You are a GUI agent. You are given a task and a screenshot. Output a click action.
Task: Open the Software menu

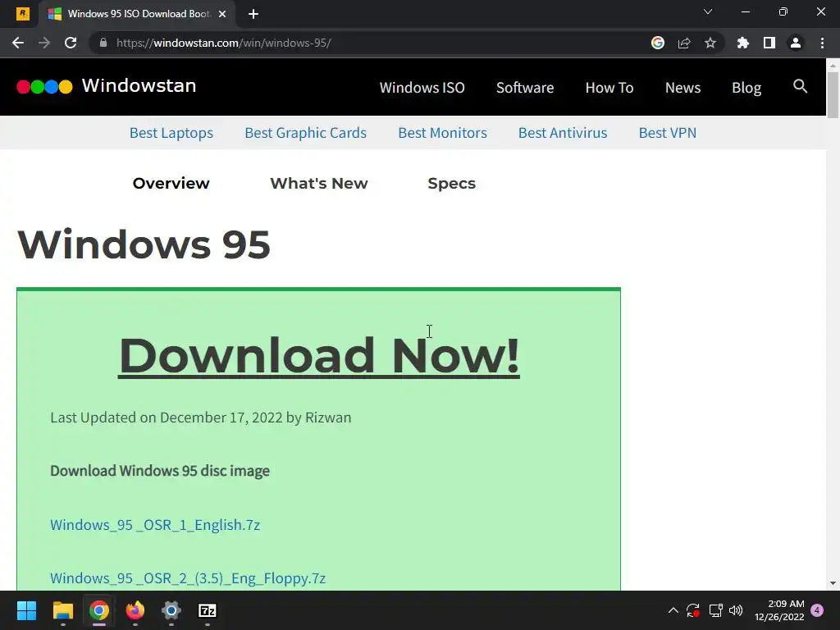click(525, 87)
